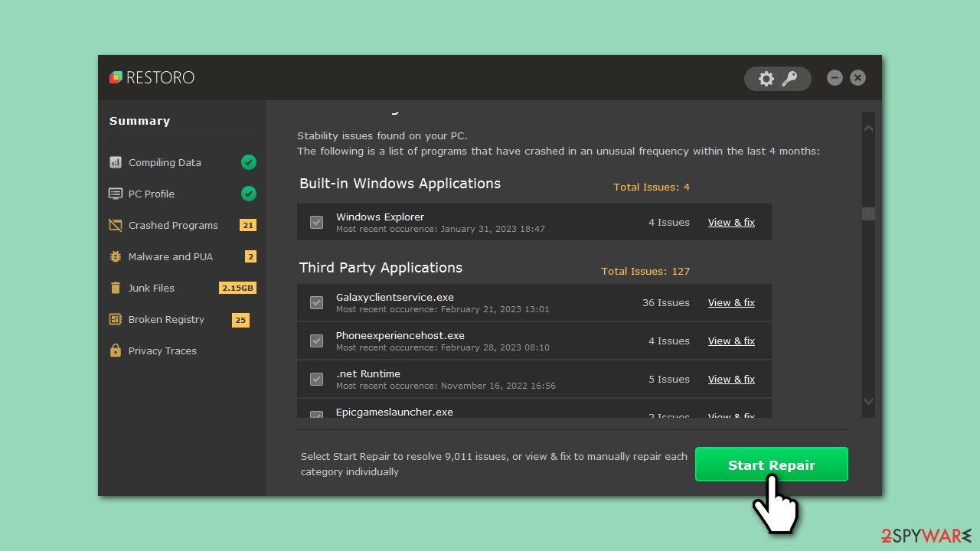
Task: Click the scrollbar down arrow
Action: (868, 401)
